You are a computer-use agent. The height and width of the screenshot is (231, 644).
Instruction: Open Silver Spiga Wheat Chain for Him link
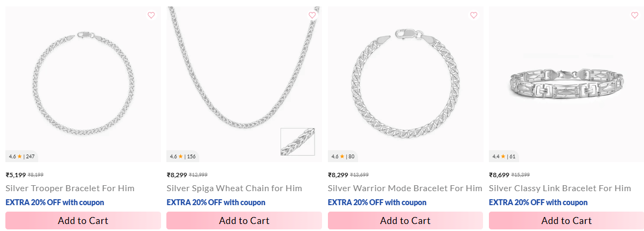coord(234,188)
